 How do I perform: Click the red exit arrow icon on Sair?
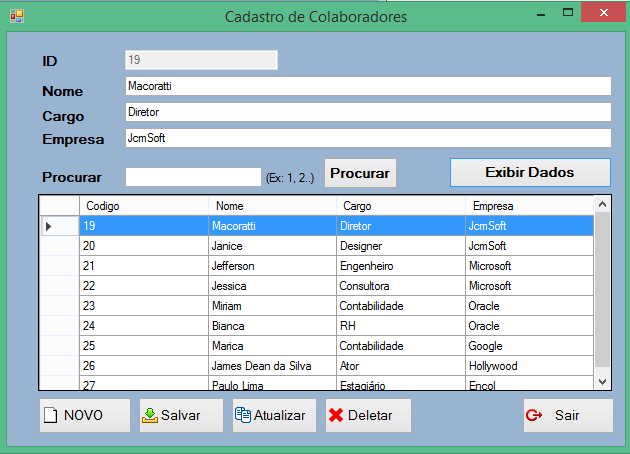(534, 415)
